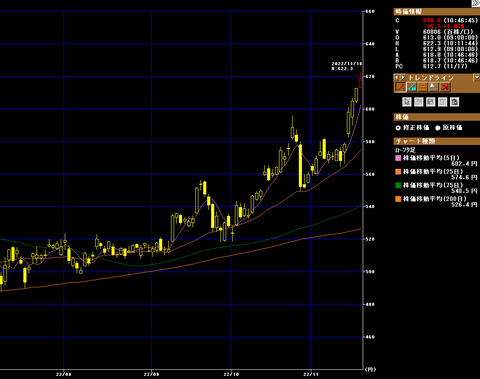480x379 pixels.
Task: Select the 修正株価 radio button
Action: pos(398,128)
